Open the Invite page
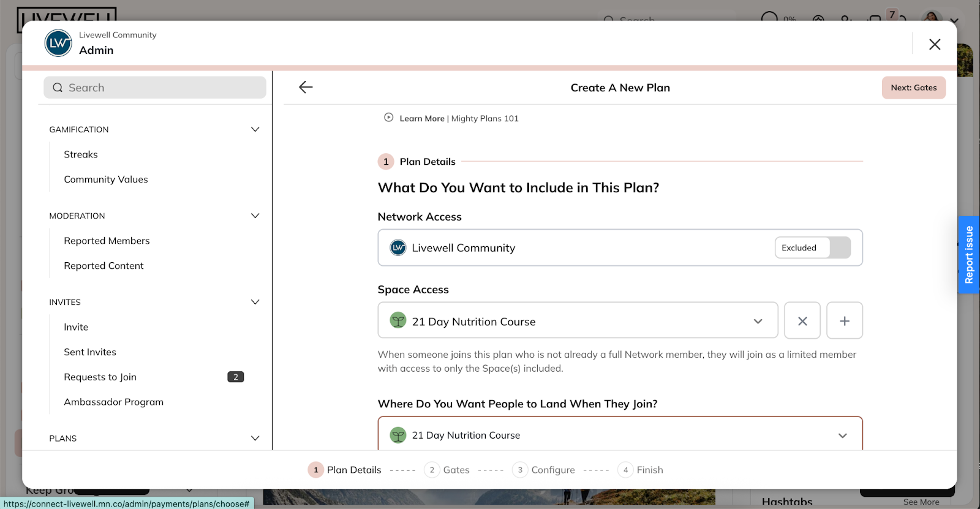Viewport: 980px width, 509px height. (x=76, y=327)
